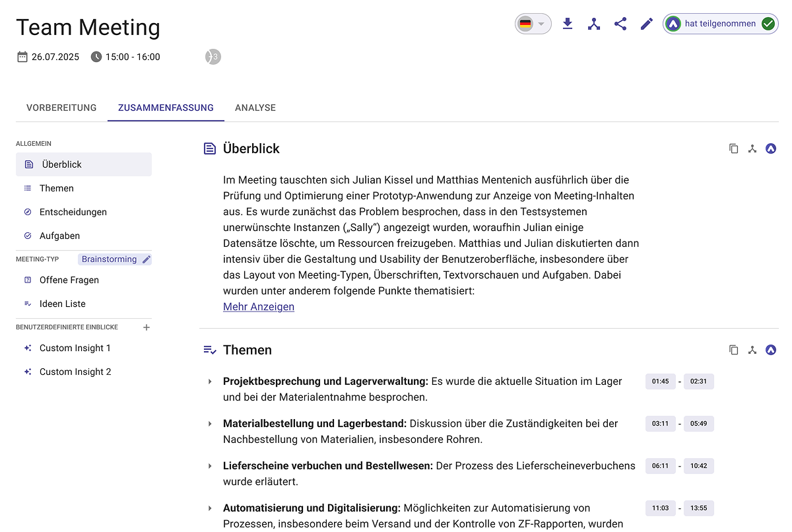Select Custom Insight 1 in sidebar
The height and width of the screenshot is (532, 792).
click(x=75, y=348)
